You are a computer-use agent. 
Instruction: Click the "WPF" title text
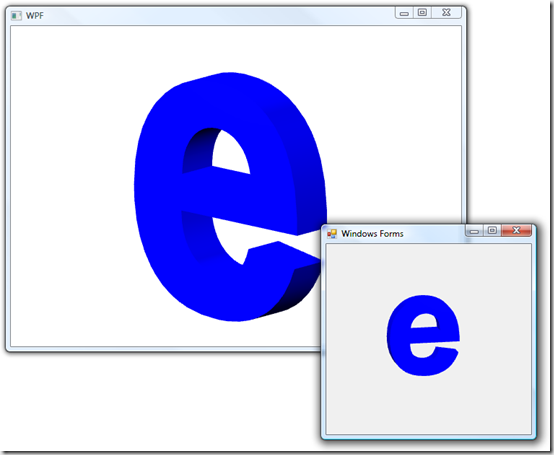pyautogui.click(x=35, y=16)
